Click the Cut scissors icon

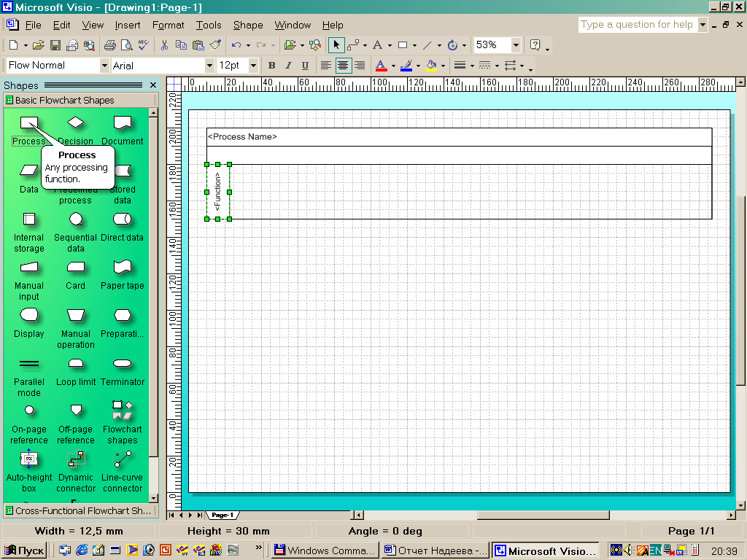click(x=164, y=44)
